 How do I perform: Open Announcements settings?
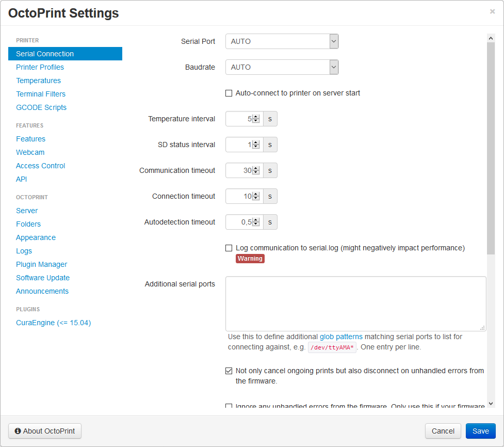(42, 291)
